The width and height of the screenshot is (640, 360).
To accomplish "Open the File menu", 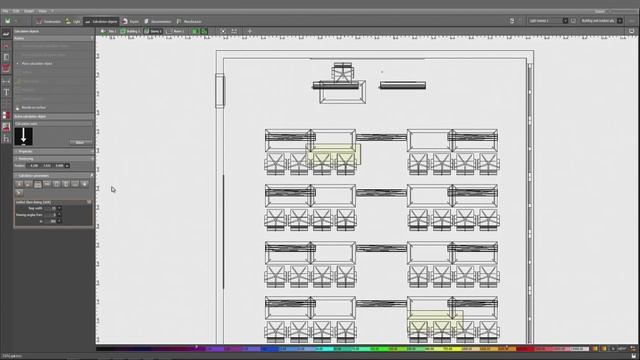I will 5,11.
